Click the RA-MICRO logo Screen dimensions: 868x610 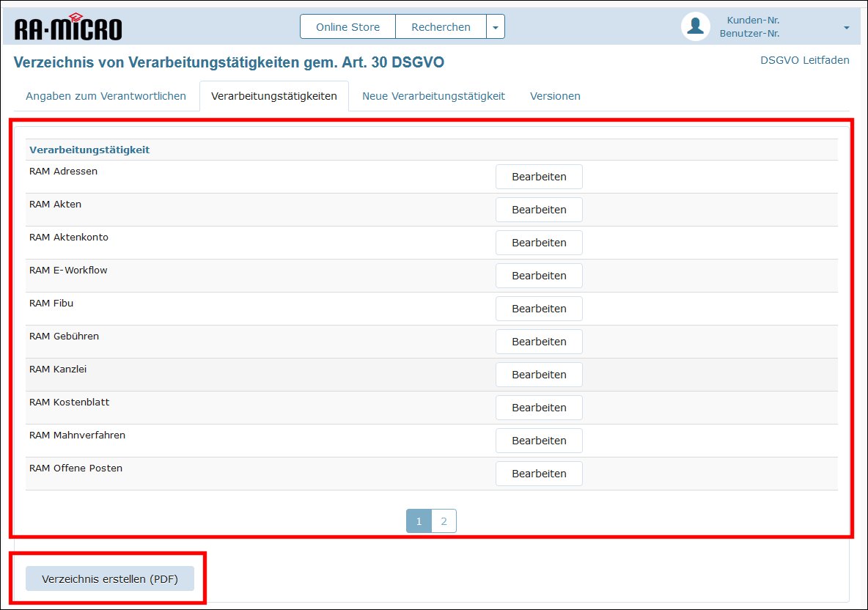68,27
